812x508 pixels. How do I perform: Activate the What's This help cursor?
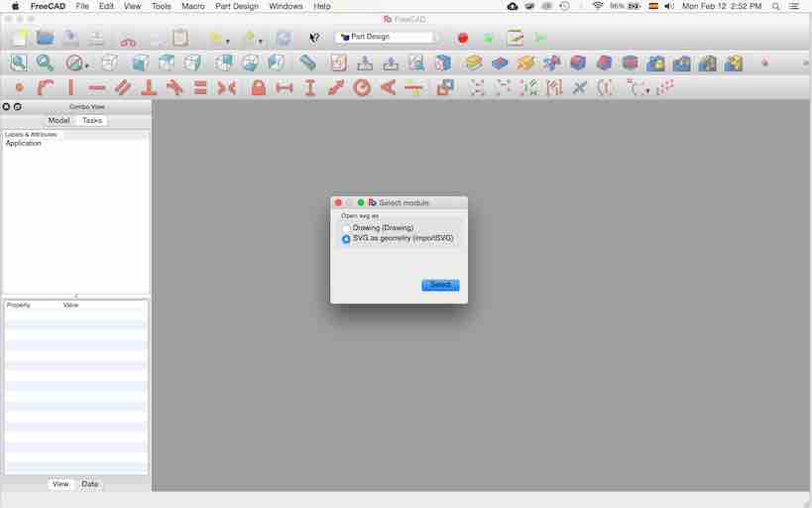coord(314,38)
